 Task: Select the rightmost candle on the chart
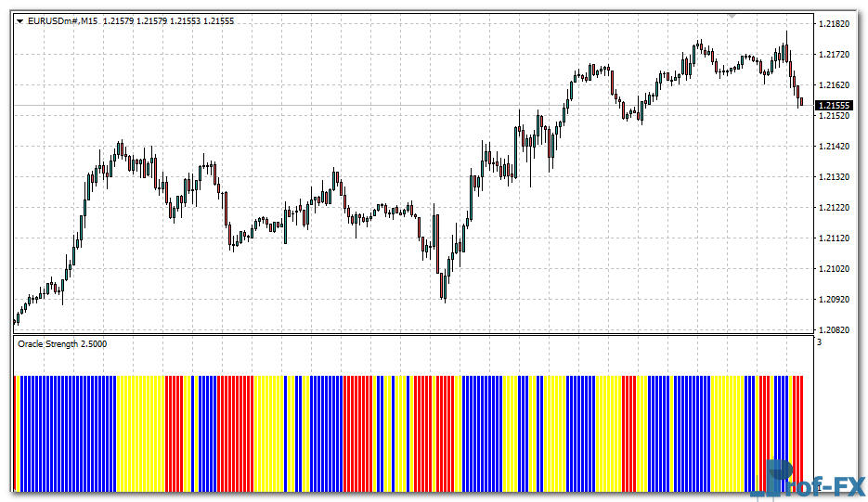pyautogui.click(x=801, y=100)
